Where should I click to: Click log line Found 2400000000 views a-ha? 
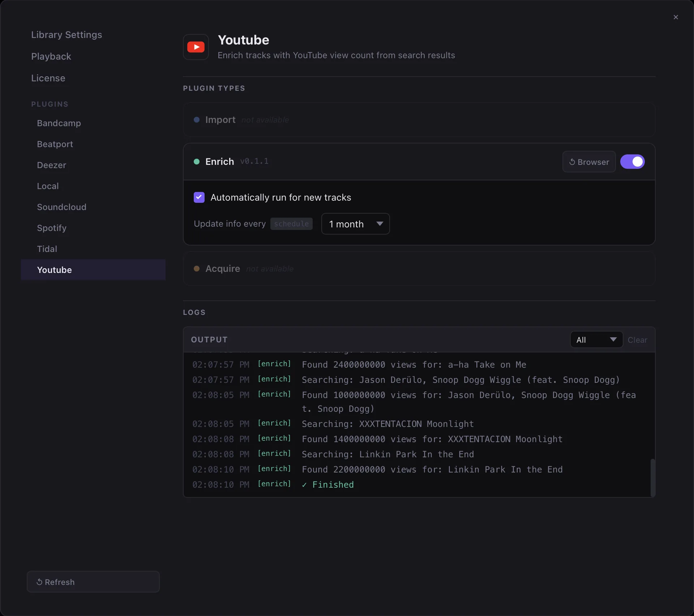419,365
